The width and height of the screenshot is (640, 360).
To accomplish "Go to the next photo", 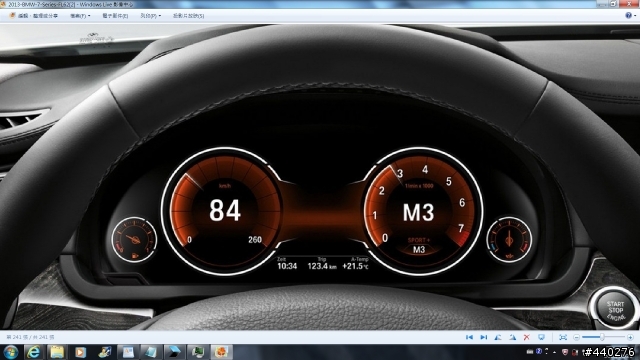I will click(484, 337).
